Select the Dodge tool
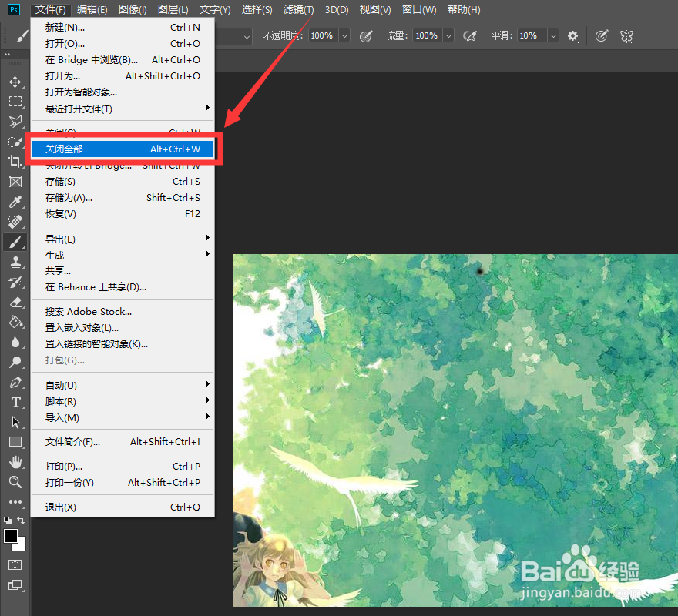678x616 pixels. pyautogui.click(x=15, y=362)
